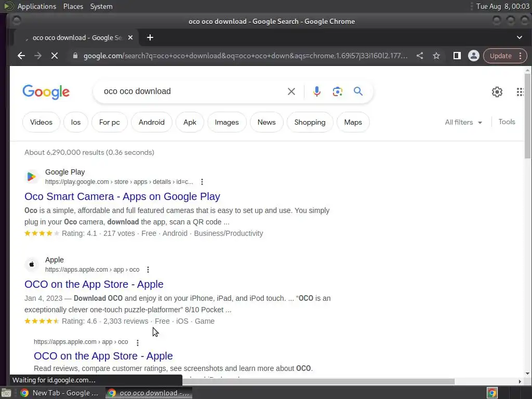Open more options for Google Play result
The height and width of the screenshot is (399, 532).
point(202,182)
